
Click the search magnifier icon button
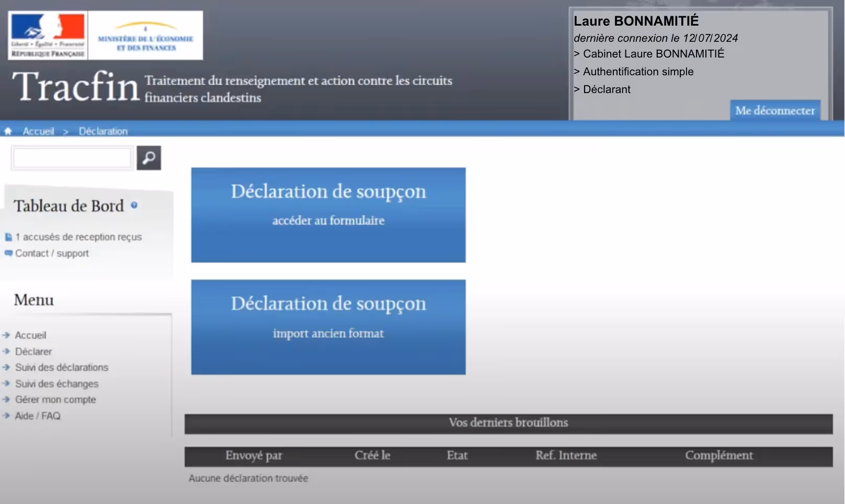(x=149, y=158)
